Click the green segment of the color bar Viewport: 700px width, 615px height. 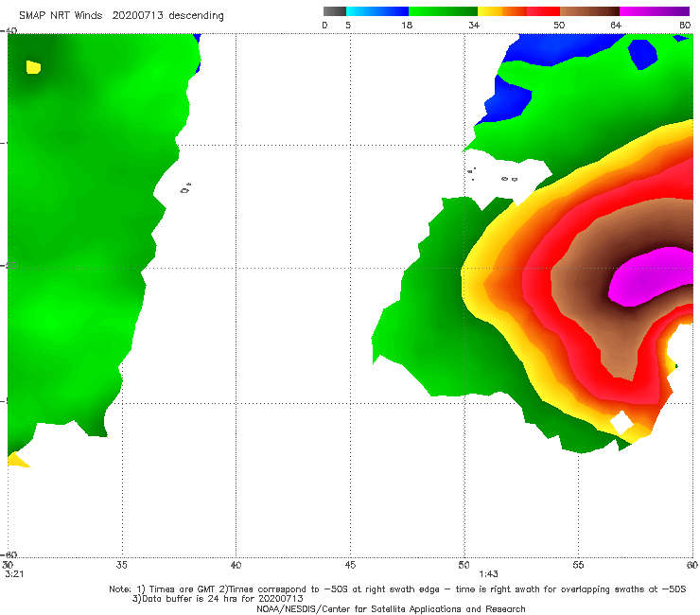click(444, 11)
